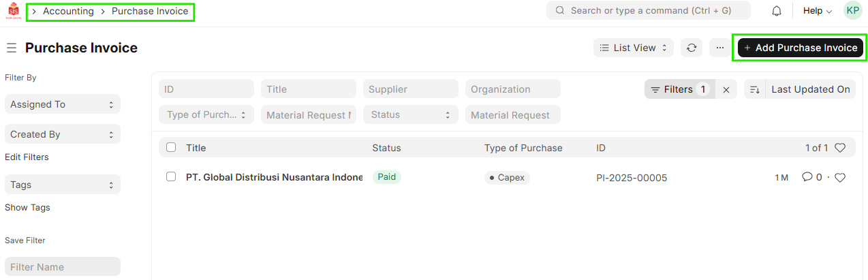Screen dimensions: 868x280
Task: Open the Created By filter dropdown
Action: point(63,134)
